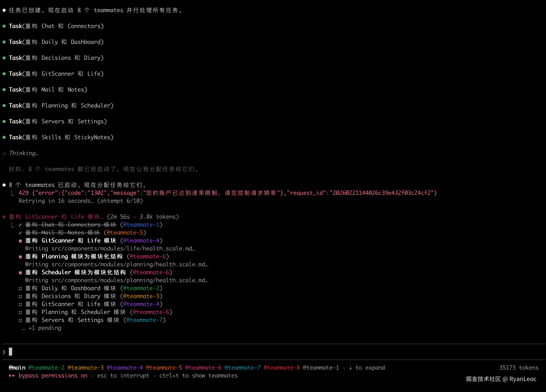Click the red 429 rate limit error message
The width and height of the screenshot is (546, 392).
[x=227, y=193]
